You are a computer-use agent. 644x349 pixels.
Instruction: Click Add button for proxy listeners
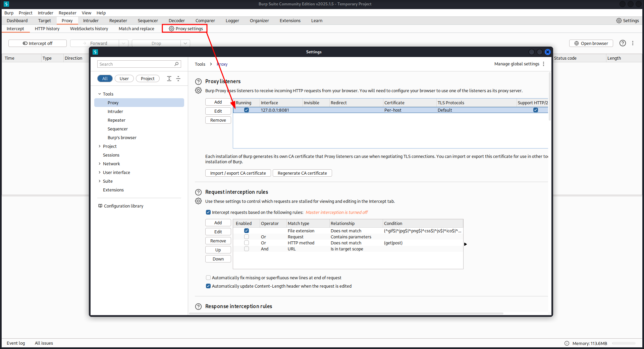point(218,102)
